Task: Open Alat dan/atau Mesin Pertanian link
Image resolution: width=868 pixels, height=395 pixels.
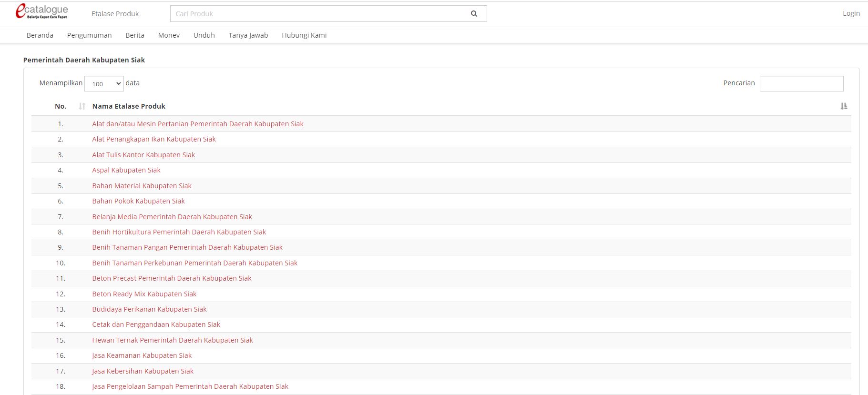Action: [198, 124]
